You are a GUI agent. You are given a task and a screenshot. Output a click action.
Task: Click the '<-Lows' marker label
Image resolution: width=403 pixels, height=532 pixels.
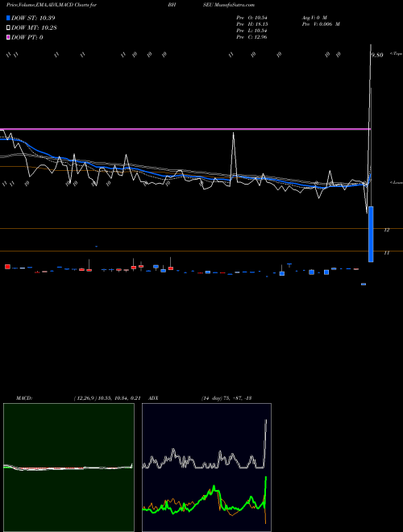click(396, 182)
